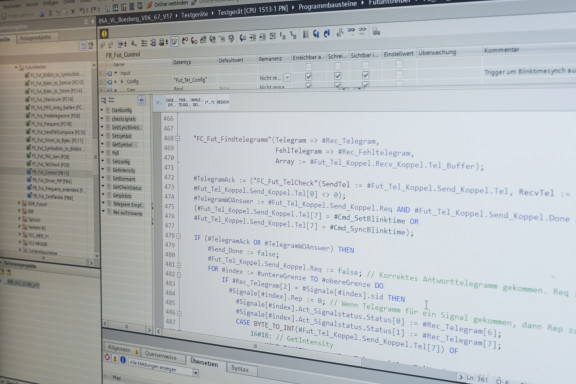Toggle the 'Erreichbar' checkbox in the Config row
Image resolution: width=576 pixels, height=384 pixels.
tap(309, 76)
